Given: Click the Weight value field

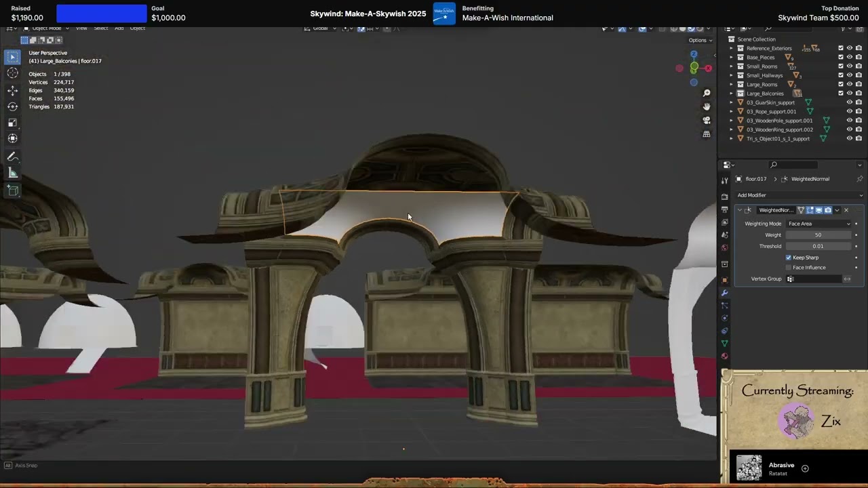Looking at the screenshot, I should coord(818,235).
